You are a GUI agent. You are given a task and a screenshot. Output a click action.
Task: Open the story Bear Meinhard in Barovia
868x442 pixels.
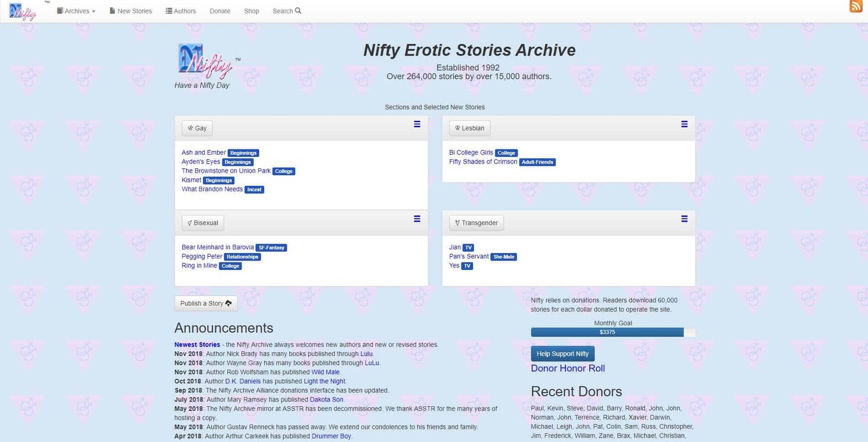218,247
